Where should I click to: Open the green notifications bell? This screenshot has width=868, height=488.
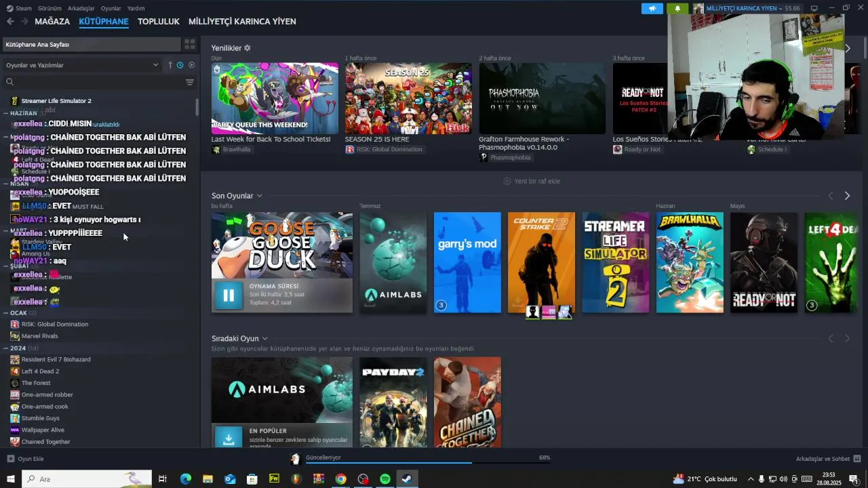coord(677,8)
